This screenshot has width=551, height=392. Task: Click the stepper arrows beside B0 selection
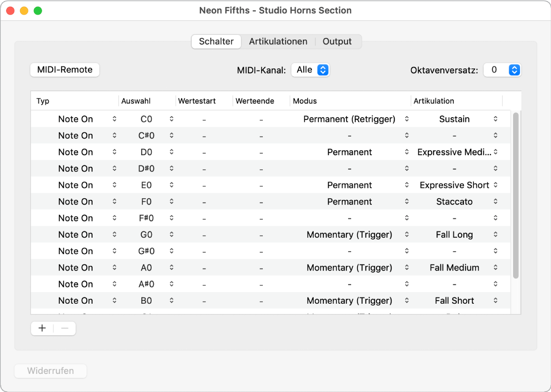coord(171,301)
